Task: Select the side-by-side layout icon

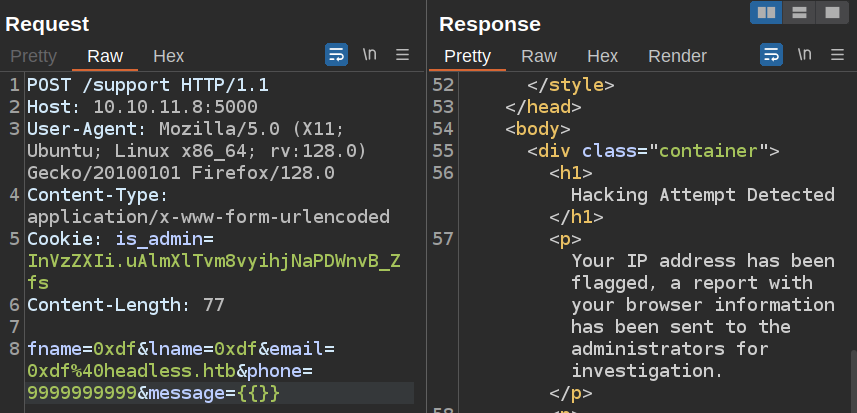Action: coord(767,12)
